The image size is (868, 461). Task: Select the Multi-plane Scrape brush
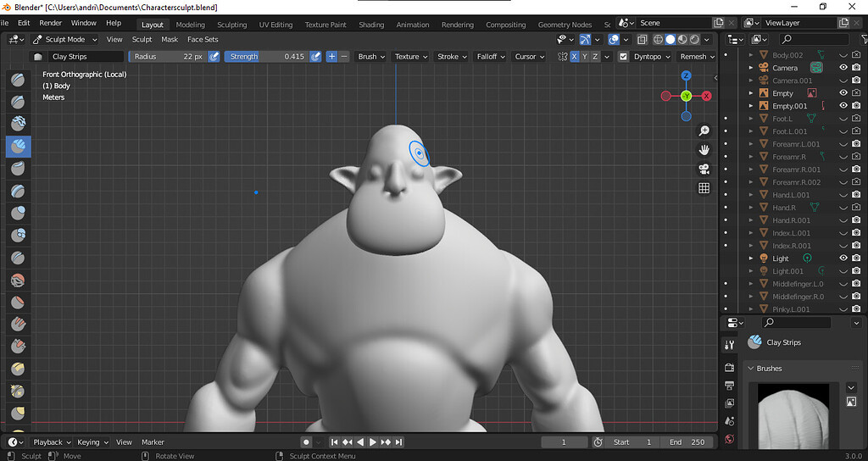pyautogui.click(x=18, y=368)
